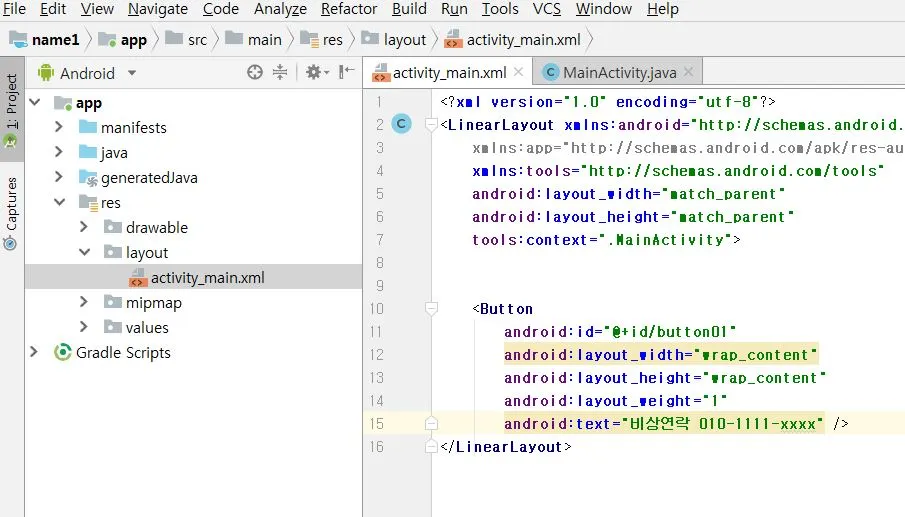Image resolution: width=905 pixels, height=517 pixels.
Task: Expand the Gradle Scripts node
Action: tap(34, 352)
